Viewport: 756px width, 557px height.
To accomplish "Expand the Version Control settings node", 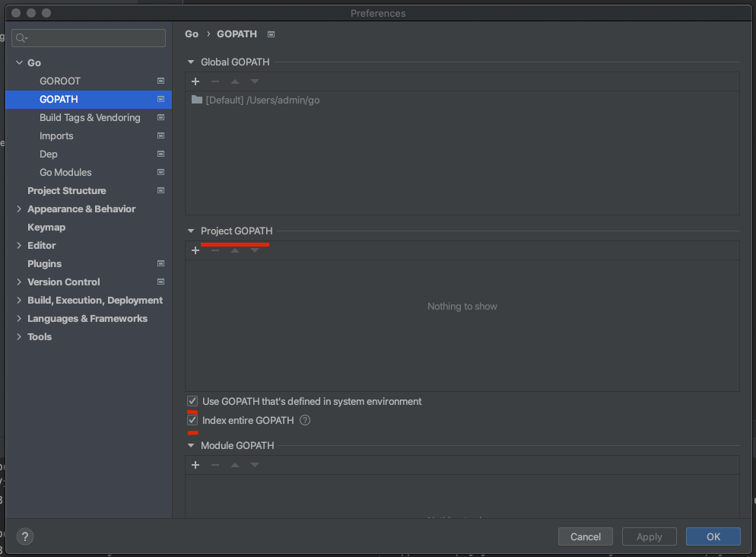I will pos(19,282).
